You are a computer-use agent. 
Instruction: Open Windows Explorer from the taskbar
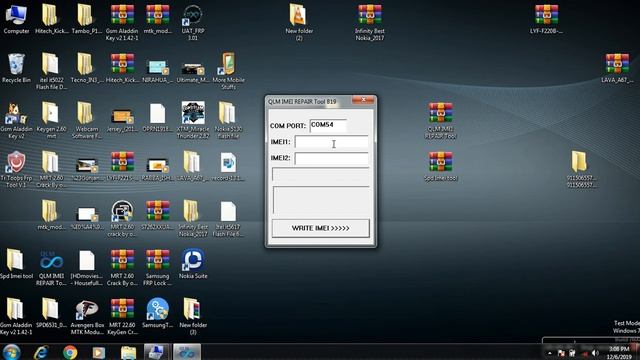pos(128,352)
